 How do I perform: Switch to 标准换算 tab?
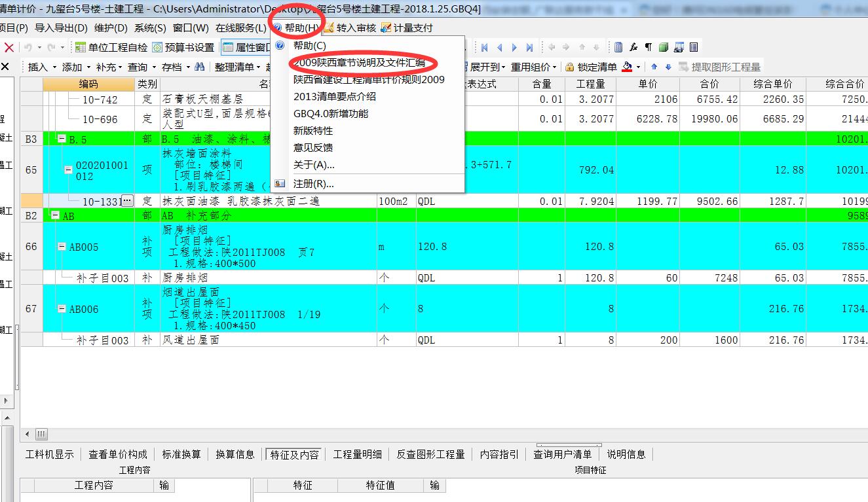coord(181,454)
